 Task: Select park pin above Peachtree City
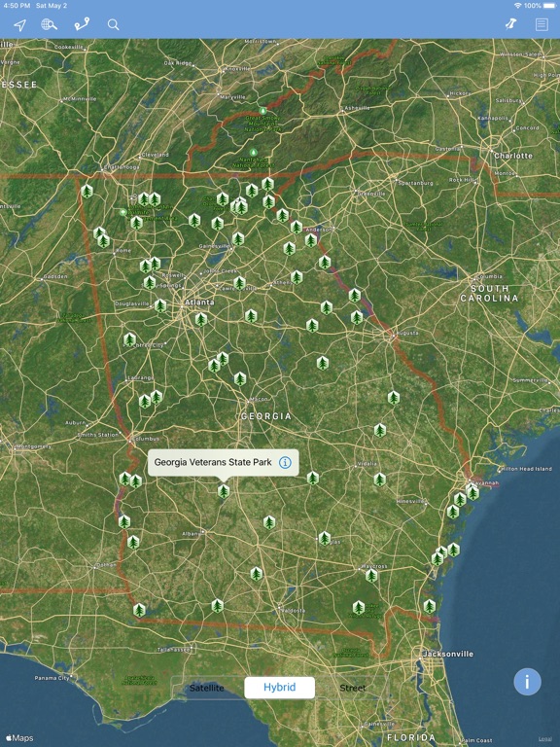pyautogui.click(x=129, y=339)
